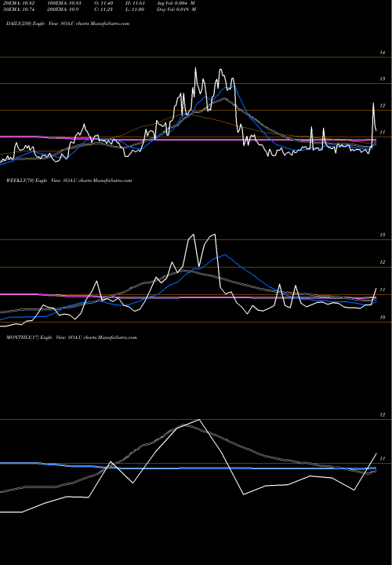392x565 pixels.
Task: Click the DAILY(250) Eagle View chart title
Action: (67, 24)
